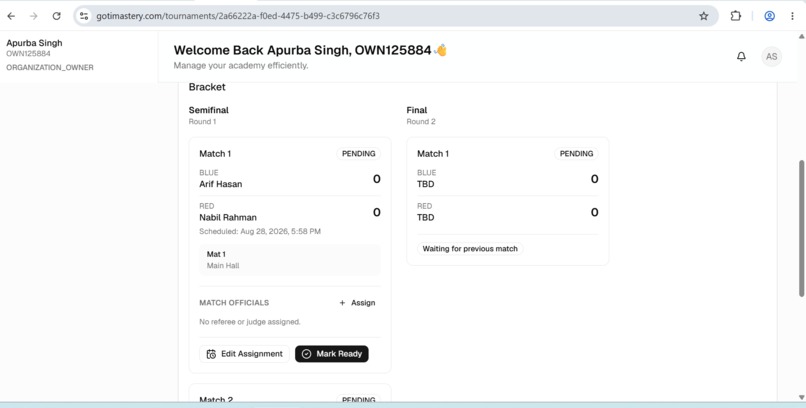806x408 pixels.
Task: Bookmark this page with the star icon
Action: (x=704, y=16)
